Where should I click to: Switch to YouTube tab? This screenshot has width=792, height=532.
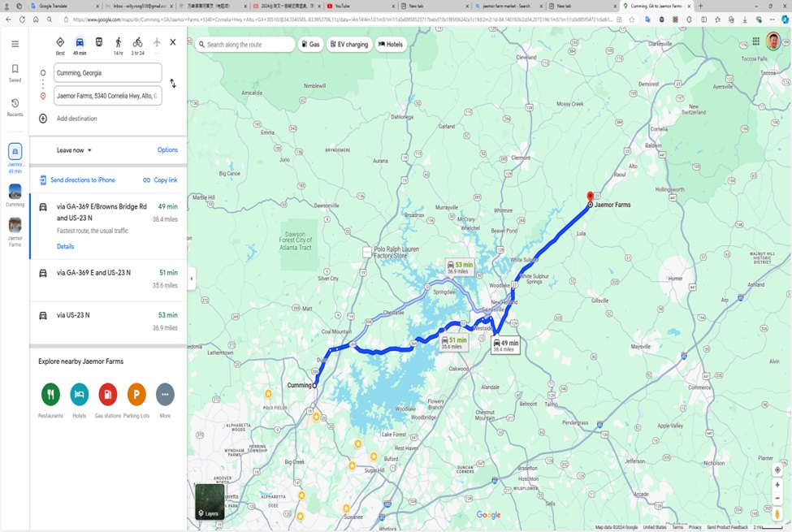(x=361, y=6)
